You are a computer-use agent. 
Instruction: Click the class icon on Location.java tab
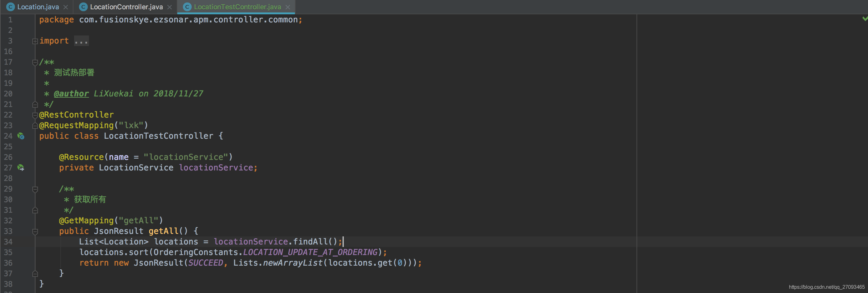coord(11,7)
